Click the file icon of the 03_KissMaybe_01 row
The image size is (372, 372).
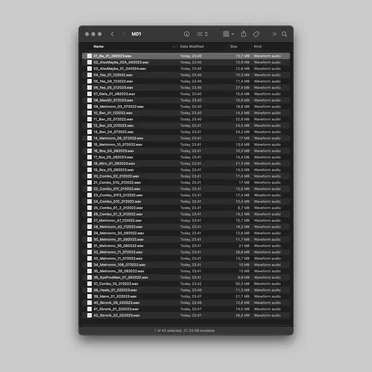tap(89, 69)
